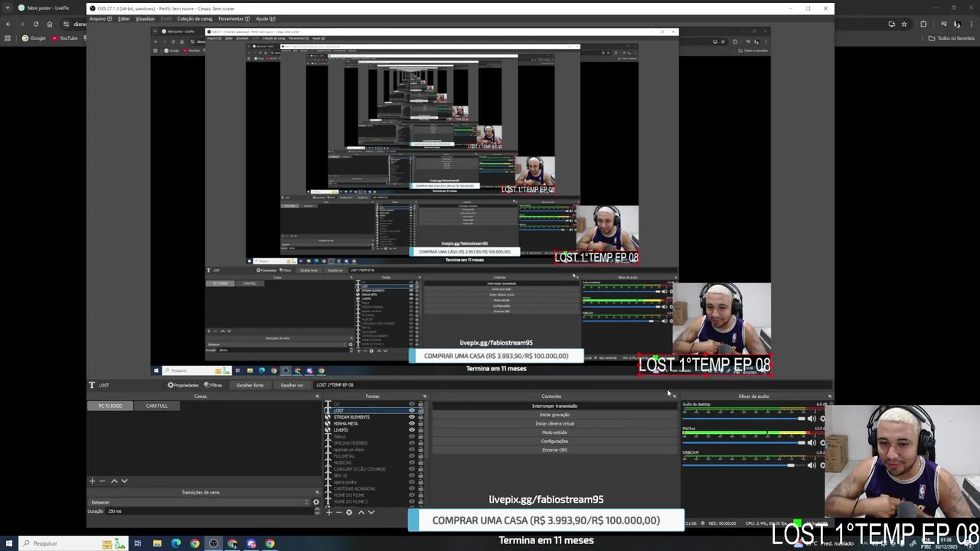Open Windows Start menu

(9, 543)
